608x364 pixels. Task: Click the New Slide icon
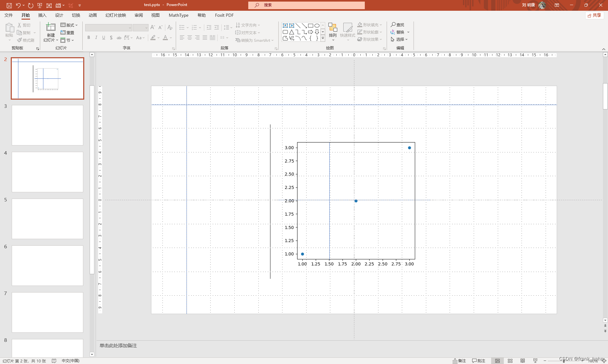point(51,27)
